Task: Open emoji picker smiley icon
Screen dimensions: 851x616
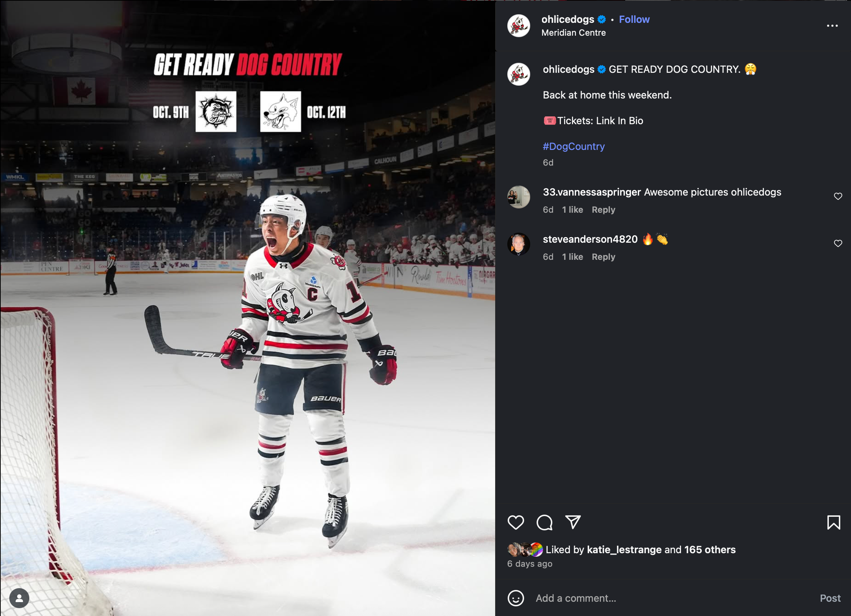Action: click(x=516, y=598)
